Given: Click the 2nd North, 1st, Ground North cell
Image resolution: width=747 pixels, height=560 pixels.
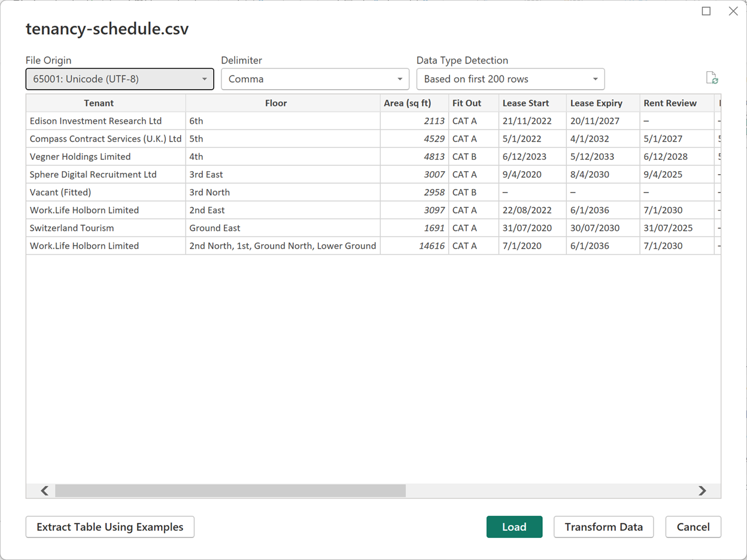Looking at the screenshot, I should [x=283, y=246].
